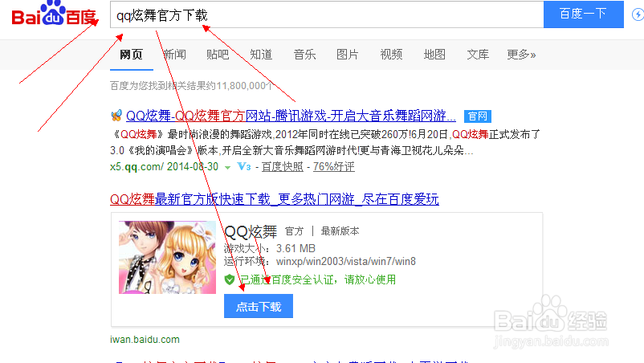
Task: Click the green security shield icon
Action: pyautogui.click(x=230, y=280)
